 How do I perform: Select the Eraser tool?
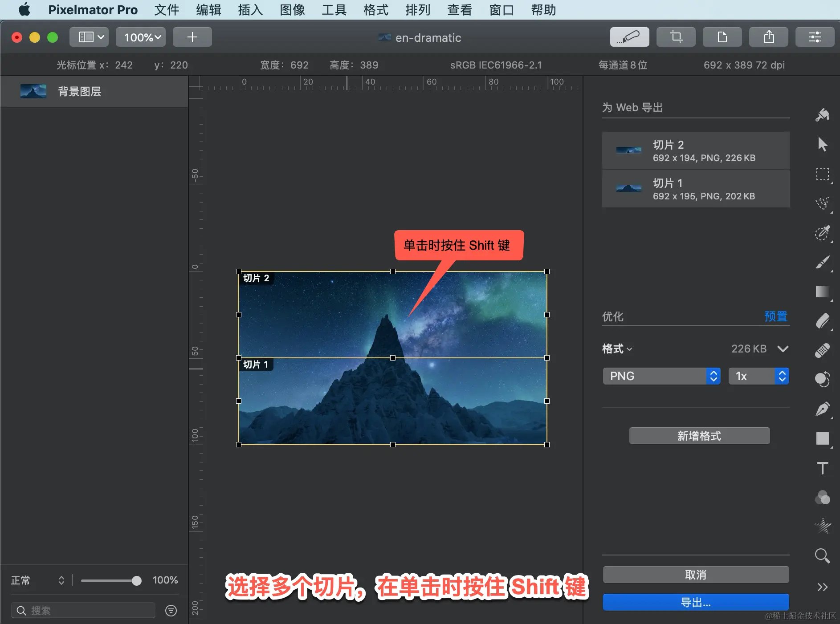822,321
